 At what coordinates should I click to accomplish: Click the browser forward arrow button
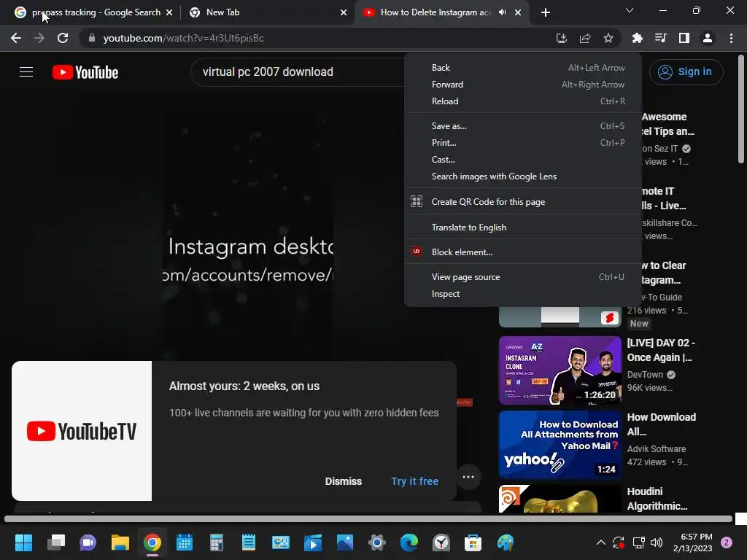(39, 38)
